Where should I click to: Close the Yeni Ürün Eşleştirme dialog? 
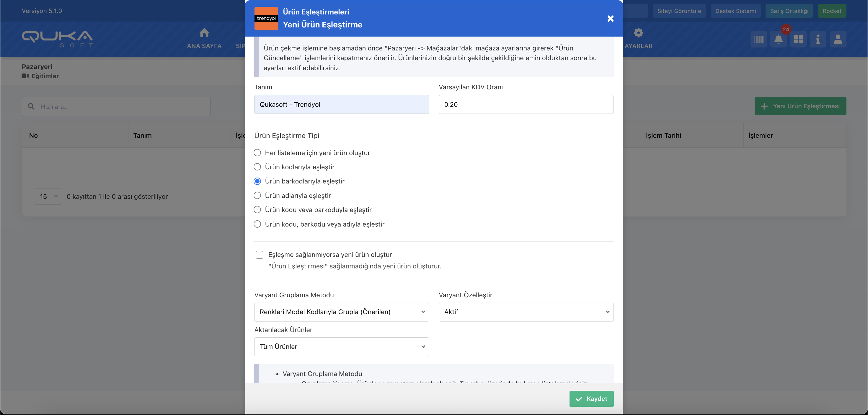click(610, 19)
